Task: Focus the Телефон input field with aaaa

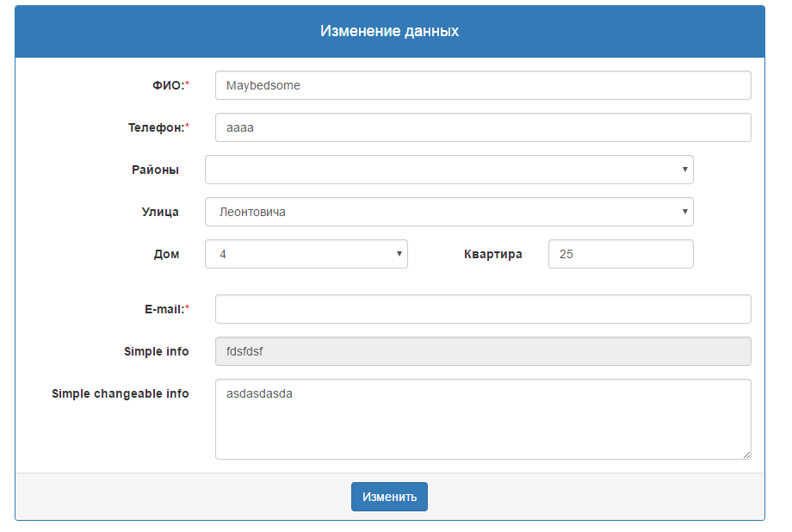Action: pyautogui.click(x=483, y=127)
